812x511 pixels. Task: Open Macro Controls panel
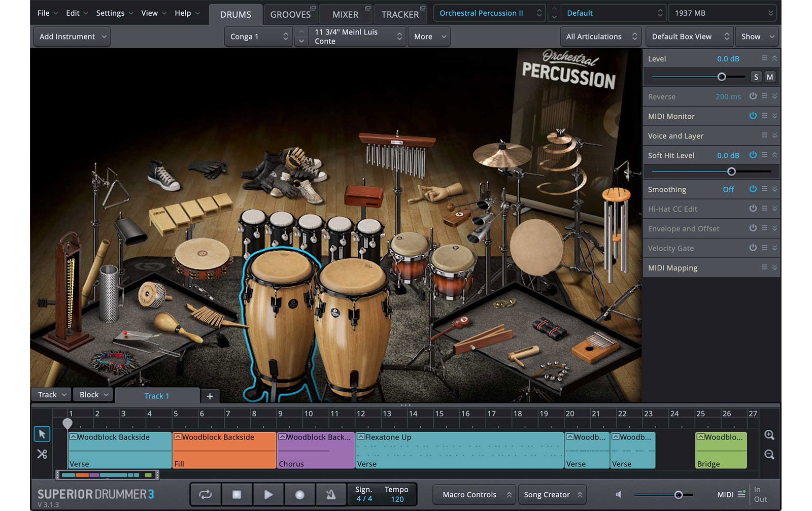[x=475, y=495]
